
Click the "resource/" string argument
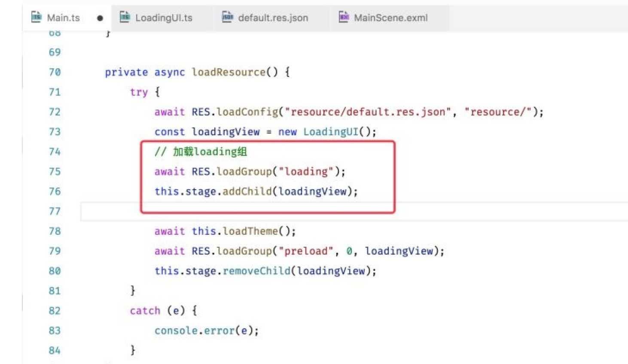click(x=498, y=112)
